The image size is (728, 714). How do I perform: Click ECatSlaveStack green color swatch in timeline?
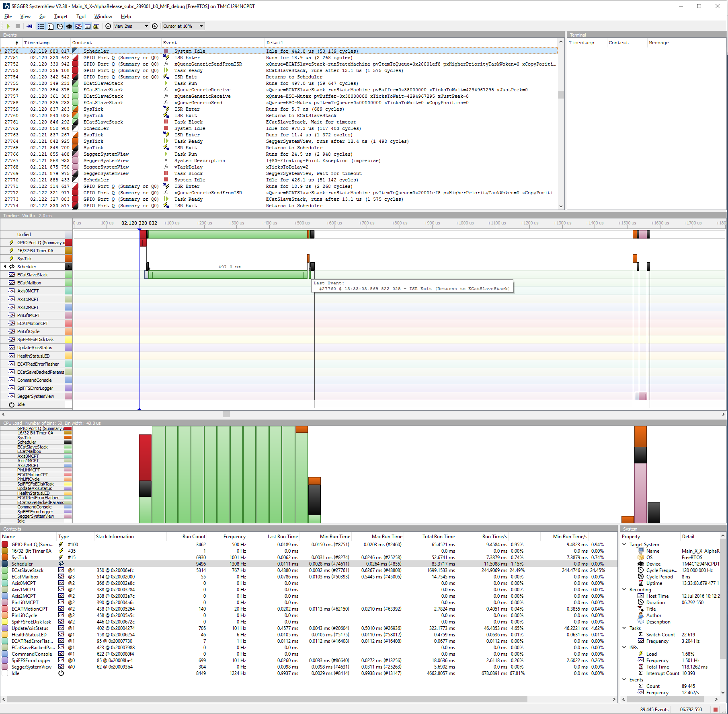pyautogui.click(x=68, y=275)
